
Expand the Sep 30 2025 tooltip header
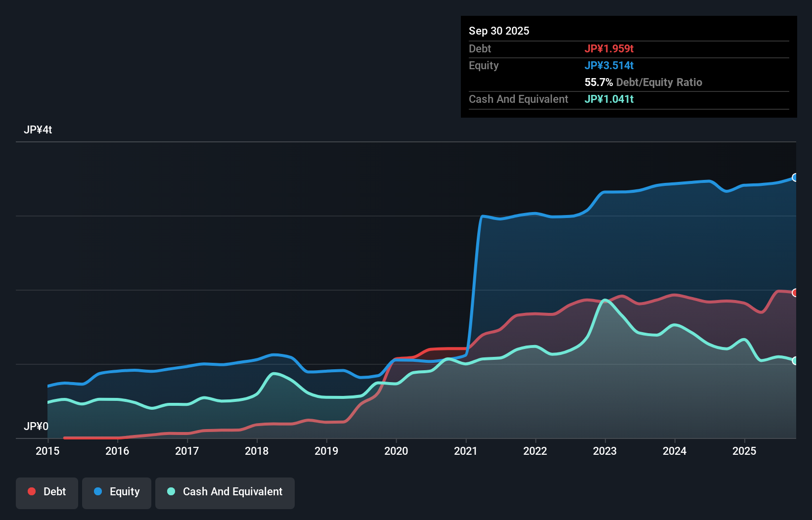point(499,31)
